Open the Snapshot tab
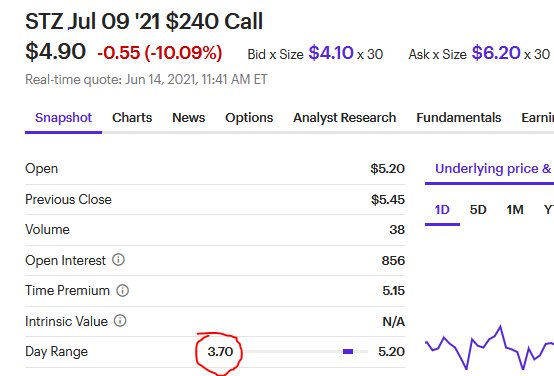The height and width of the screenshot is (376, 554). [x=64, y=118]
